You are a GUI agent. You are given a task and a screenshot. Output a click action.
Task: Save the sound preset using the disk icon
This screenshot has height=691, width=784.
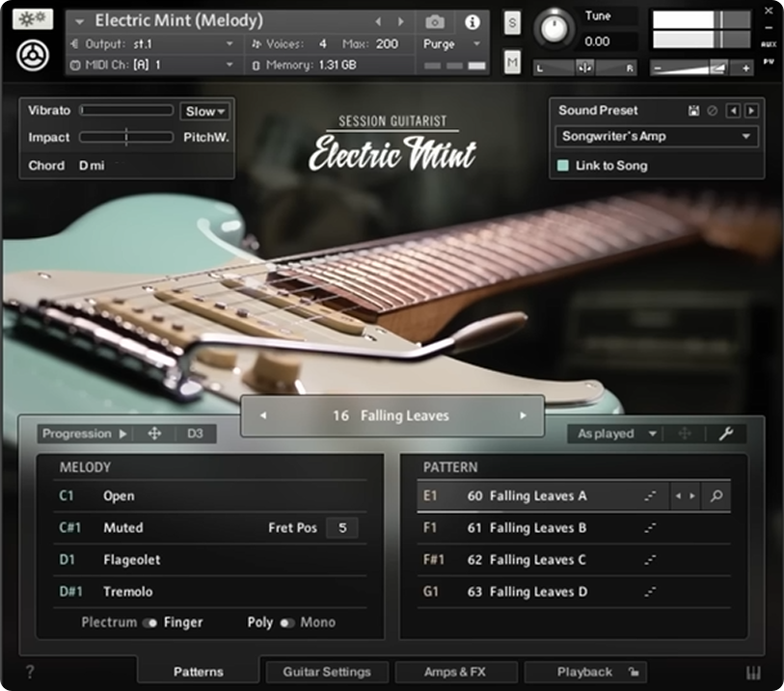[x=693, y=111]
